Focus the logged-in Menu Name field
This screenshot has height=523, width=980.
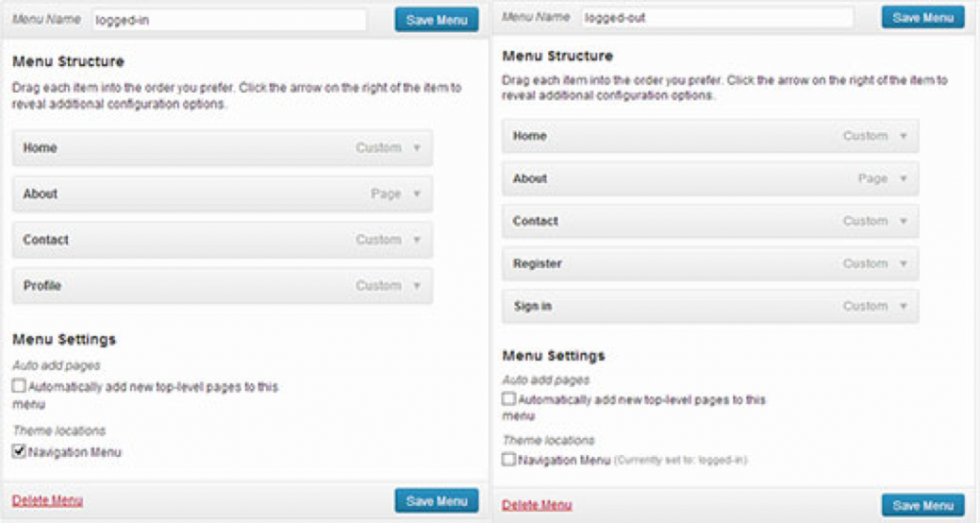click(229, 20)
